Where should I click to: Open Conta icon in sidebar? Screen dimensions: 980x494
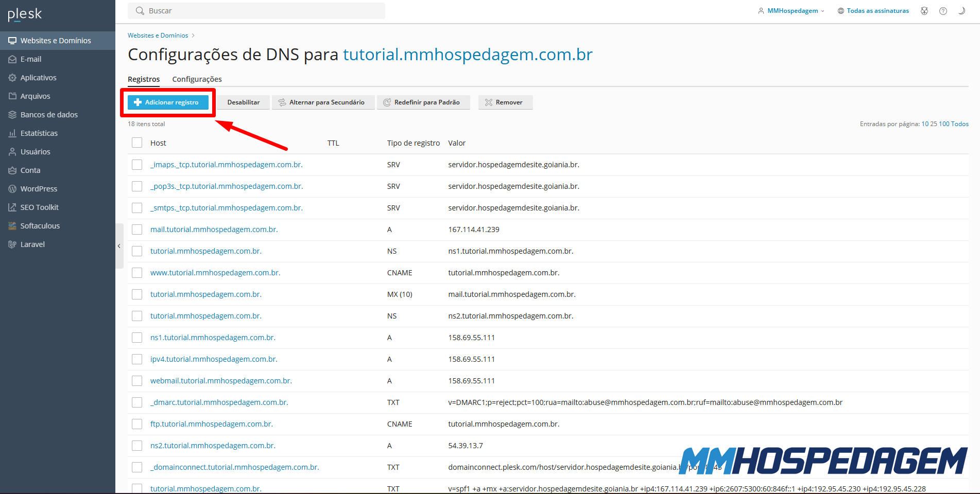[12, 170]
